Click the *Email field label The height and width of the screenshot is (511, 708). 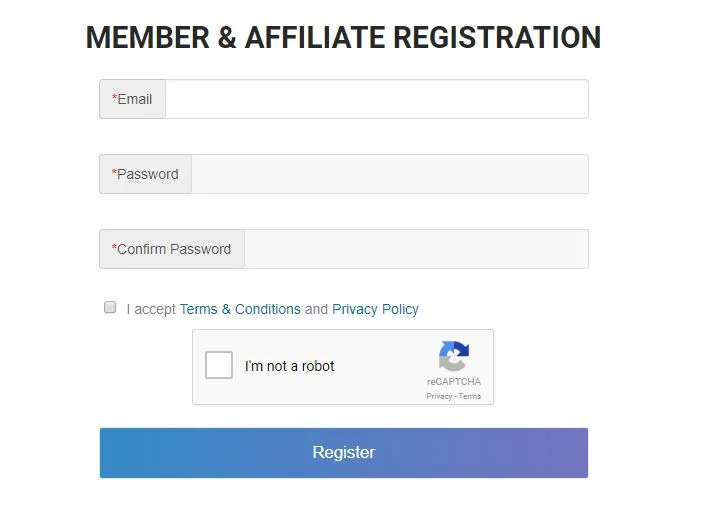click(132, 99)
